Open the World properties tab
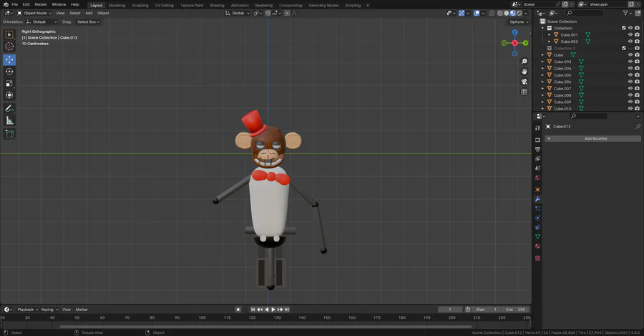 (537, 178)
